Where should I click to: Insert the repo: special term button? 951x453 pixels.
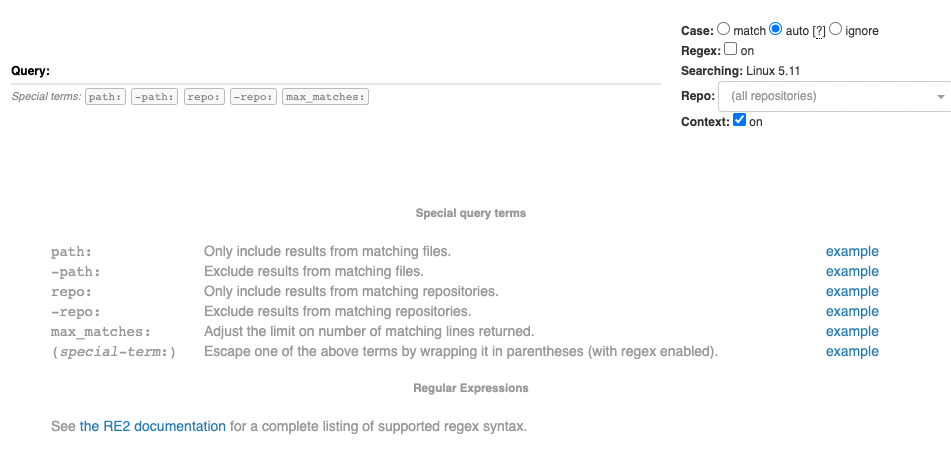click(204, 97)
